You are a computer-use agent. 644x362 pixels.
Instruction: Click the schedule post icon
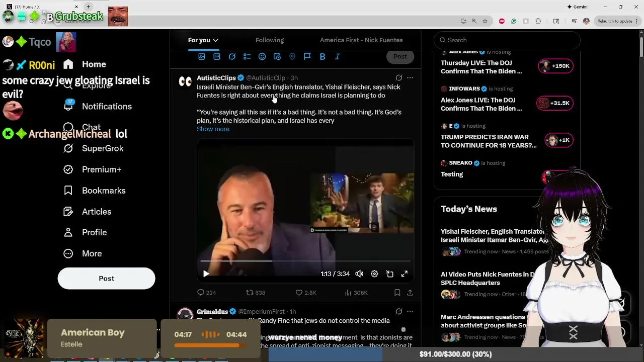[x=277, y=57]
